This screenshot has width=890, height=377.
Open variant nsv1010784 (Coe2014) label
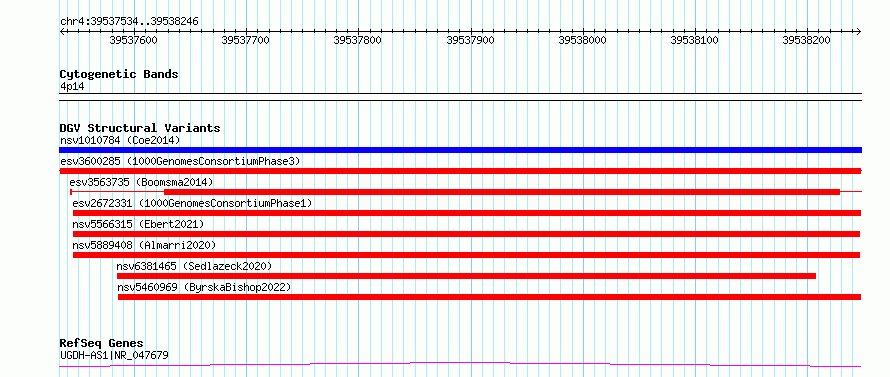point(120,140)
